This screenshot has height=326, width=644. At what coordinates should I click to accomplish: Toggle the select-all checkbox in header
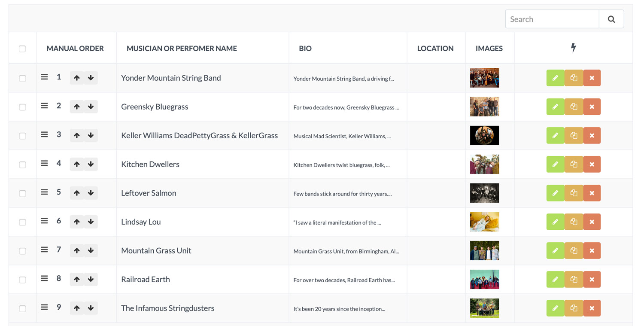[22, 49]
